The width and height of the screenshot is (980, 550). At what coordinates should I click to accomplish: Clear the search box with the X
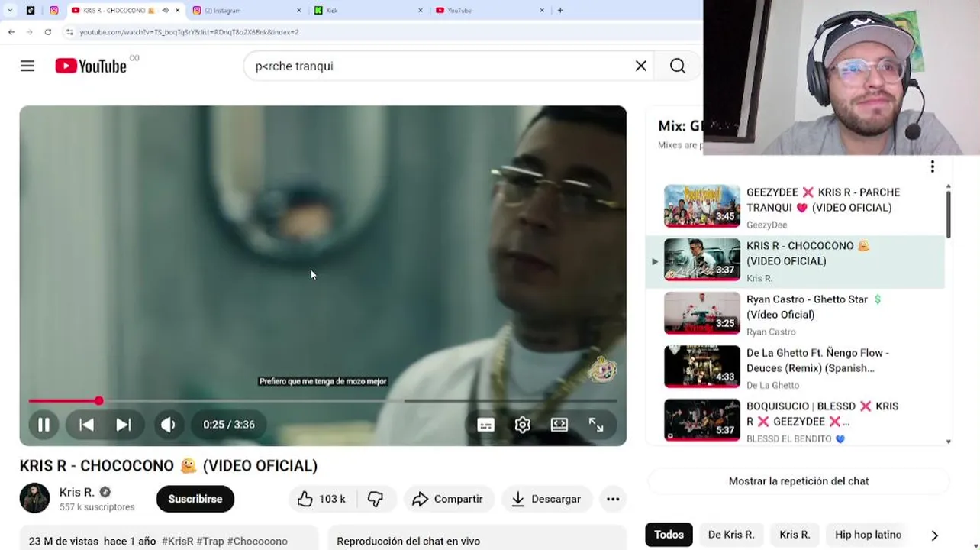641,66
